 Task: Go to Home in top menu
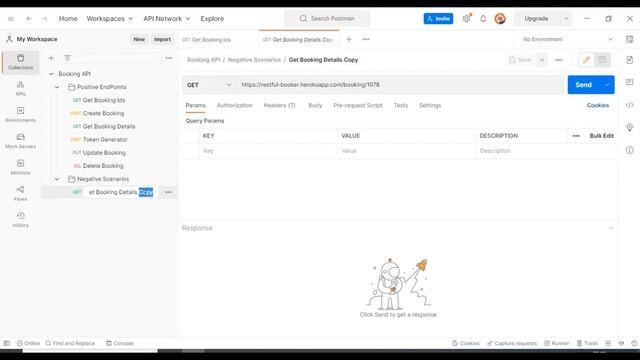click(x=68, y=19)
